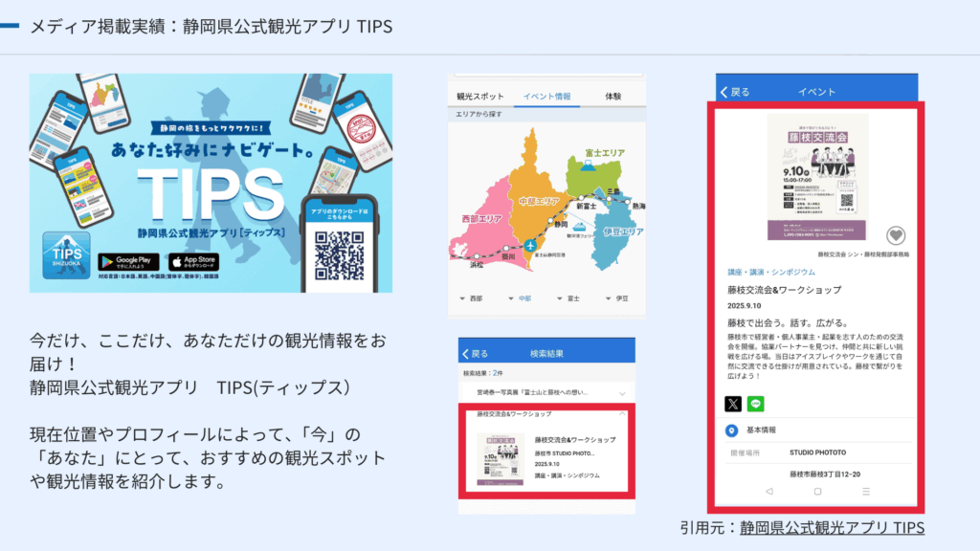
Task: Click the 講座・講演・シンポジウム category label
Action: 771,273
